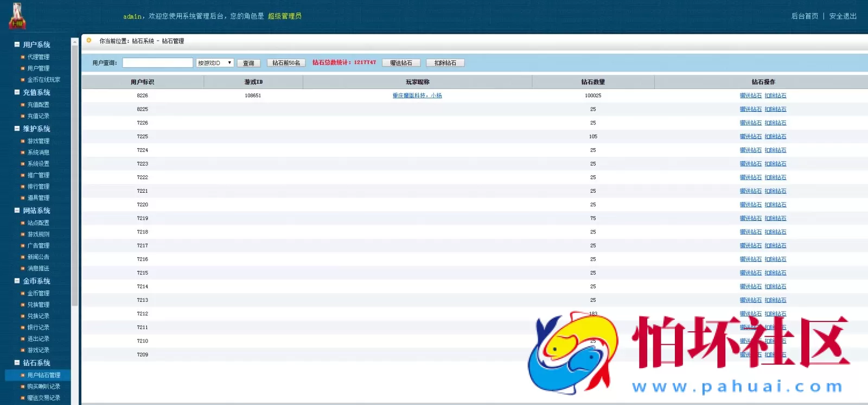The height and width of the screenshot is (405, 868).
Task: Click the logo icon in the top-left header
Action: pos(17,16)
